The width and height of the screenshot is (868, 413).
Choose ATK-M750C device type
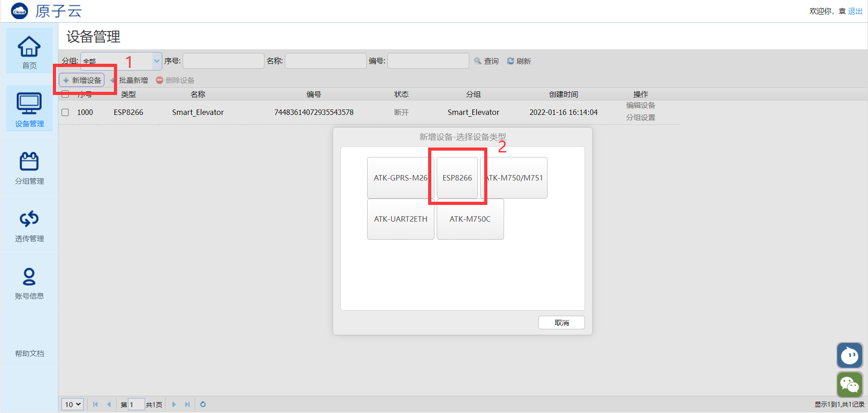pos(470,219)
